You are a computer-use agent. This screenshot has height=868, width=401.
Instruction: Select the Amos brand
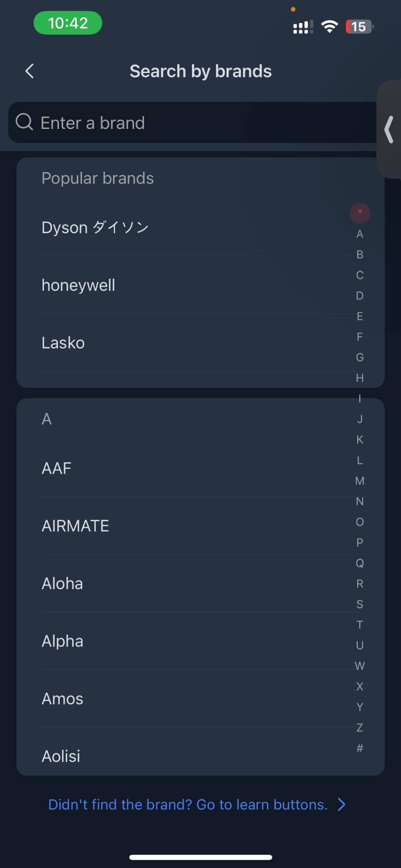click(63, 699)
